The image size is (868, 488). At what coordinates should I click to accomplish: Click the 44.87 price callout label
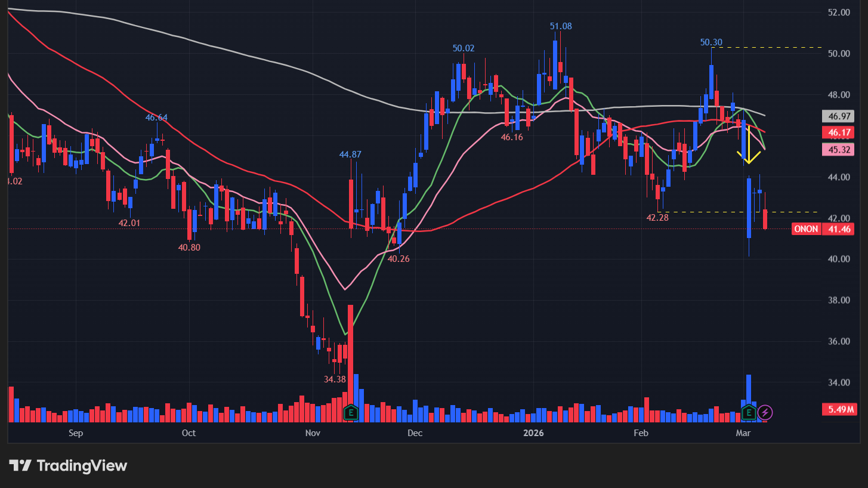(x=350, y=155)
